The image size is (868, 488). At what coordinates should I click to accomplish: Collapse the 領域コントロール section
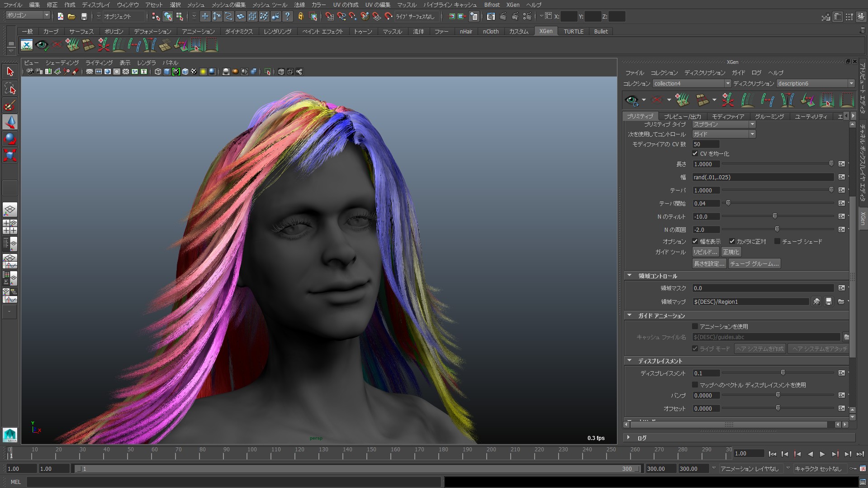point(629,276)
